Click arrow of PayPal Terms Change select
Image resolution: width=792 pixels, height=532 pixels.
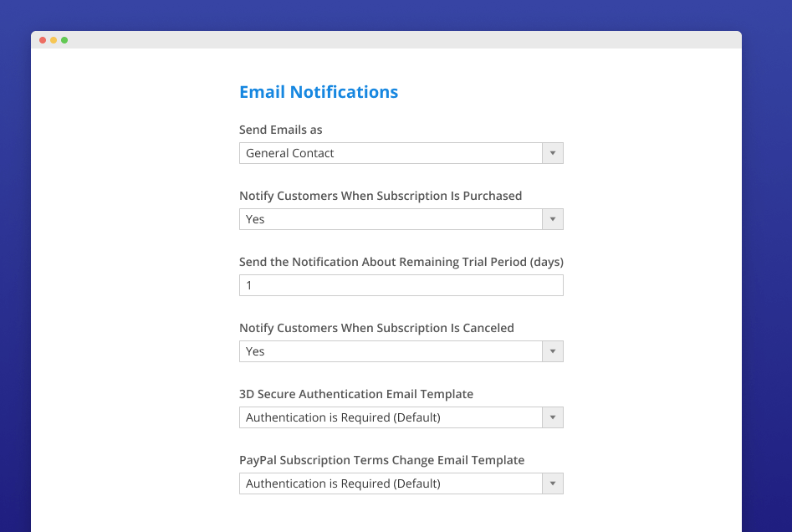553,483
